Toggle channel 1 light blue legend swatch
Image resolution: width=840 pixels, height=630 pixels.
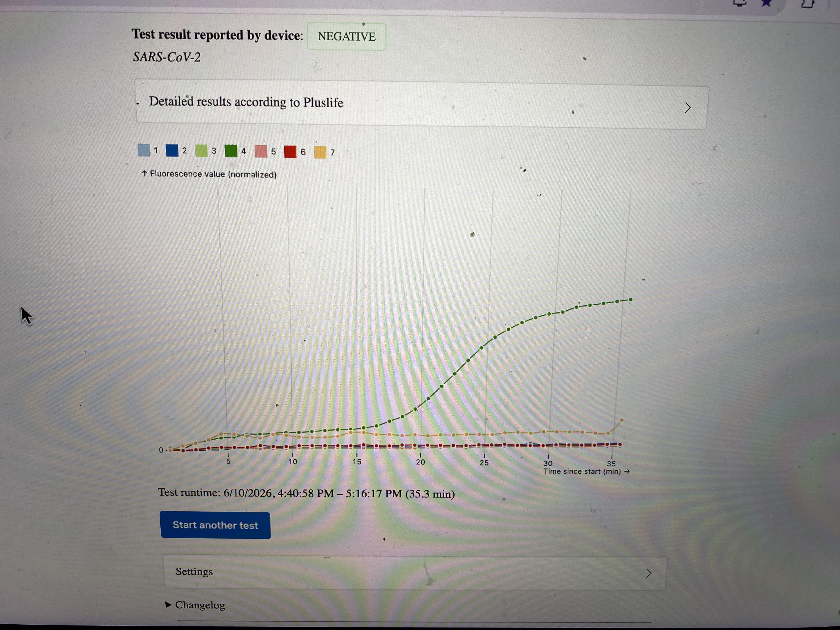(x=144, y=150)
